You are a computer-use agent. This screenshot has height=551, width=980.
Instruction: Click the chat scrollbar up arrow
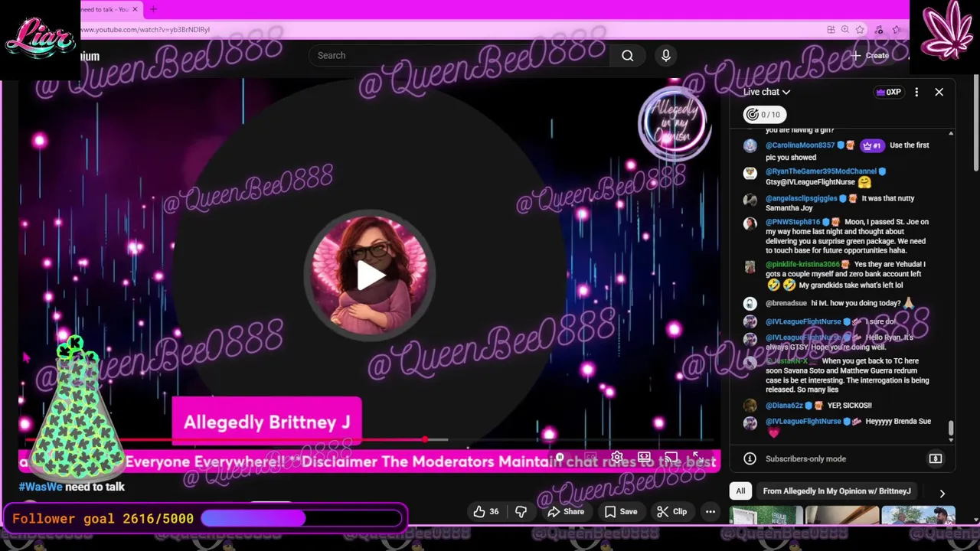coord(951,134)
